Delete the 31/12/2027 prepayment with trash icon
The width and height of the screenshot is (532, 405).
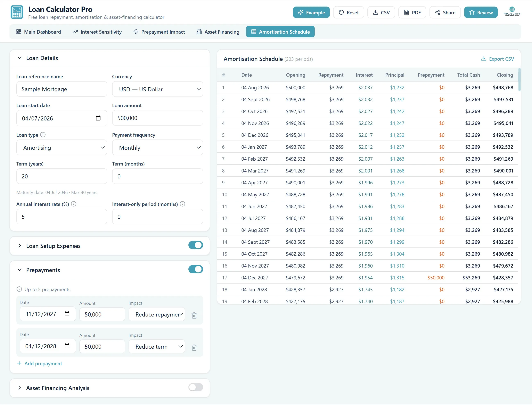[194, 315]
